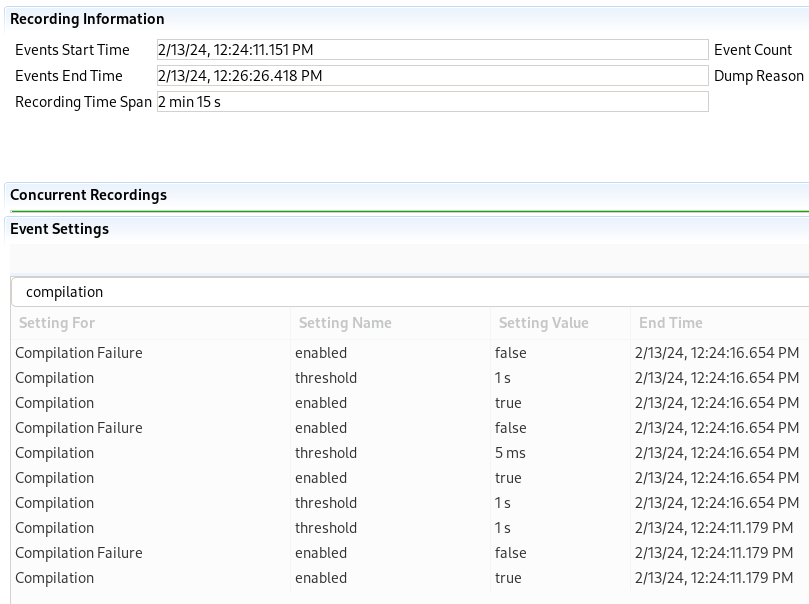Screen dimensions: 809x604
Task: Collapse the Recording Information section
Action: coord(87,19)
